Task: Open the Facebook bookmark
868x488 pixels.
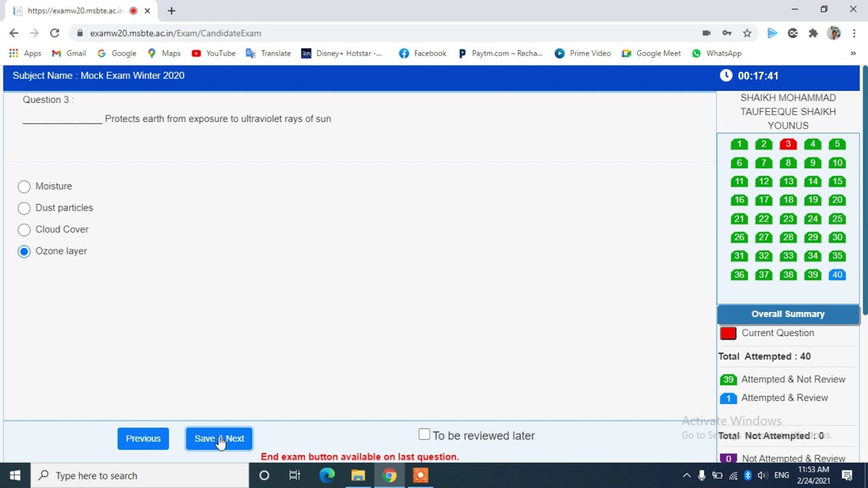Action: tap(422, 53)
